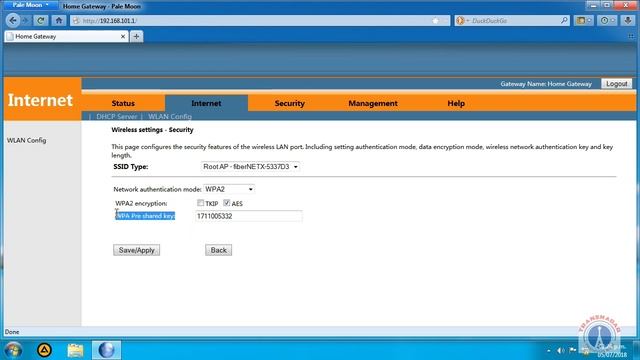Switch to the Status tab
Screen dimensions: 640x360
pos(123,103)
